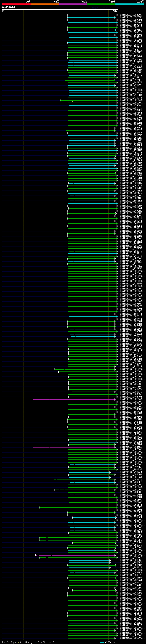Select the UniRef100_P56649 label

pyautogui.click(x=131, y=75)
